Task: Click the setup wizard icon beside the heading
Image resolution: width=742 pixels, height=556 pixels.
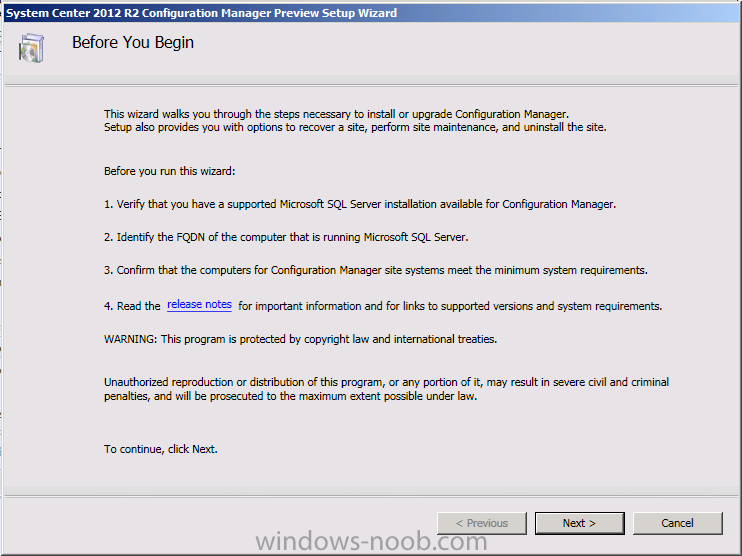Action: 31,48
